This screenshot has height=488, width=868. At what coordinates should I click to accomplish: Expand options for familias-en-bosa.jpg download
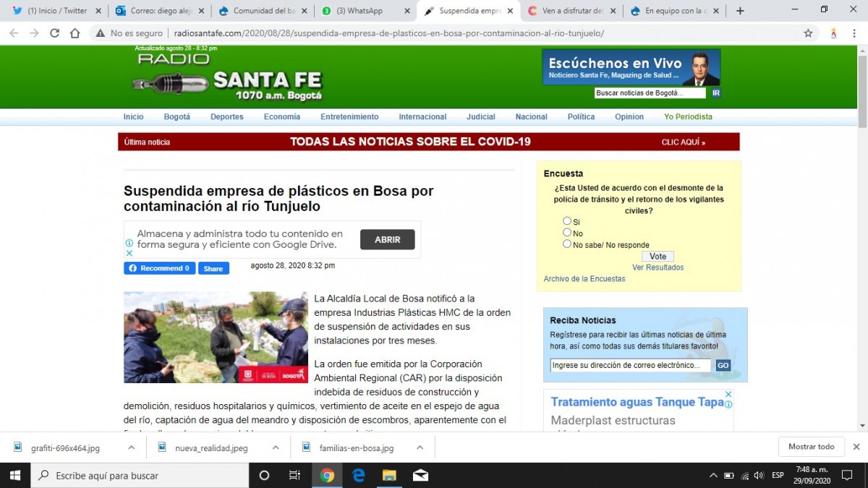click(420, 448)
